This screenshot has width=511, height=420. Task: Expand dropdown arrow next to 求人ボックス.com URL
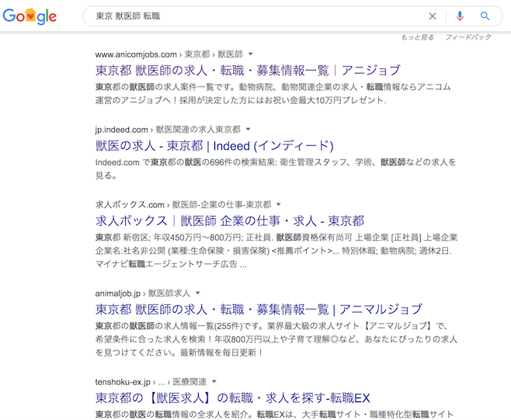click(x=278, y=205)
